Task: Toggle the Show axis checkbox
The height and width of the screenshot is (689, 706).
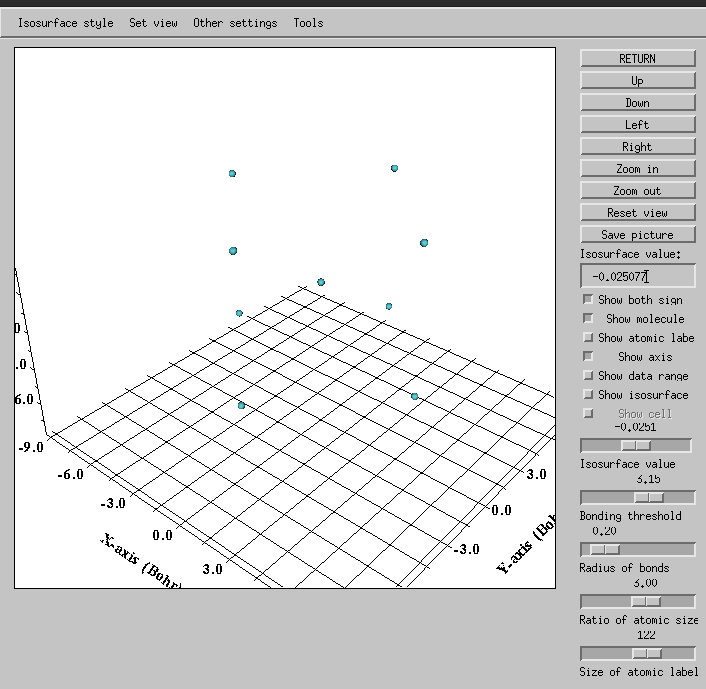Action: point(588,356)
